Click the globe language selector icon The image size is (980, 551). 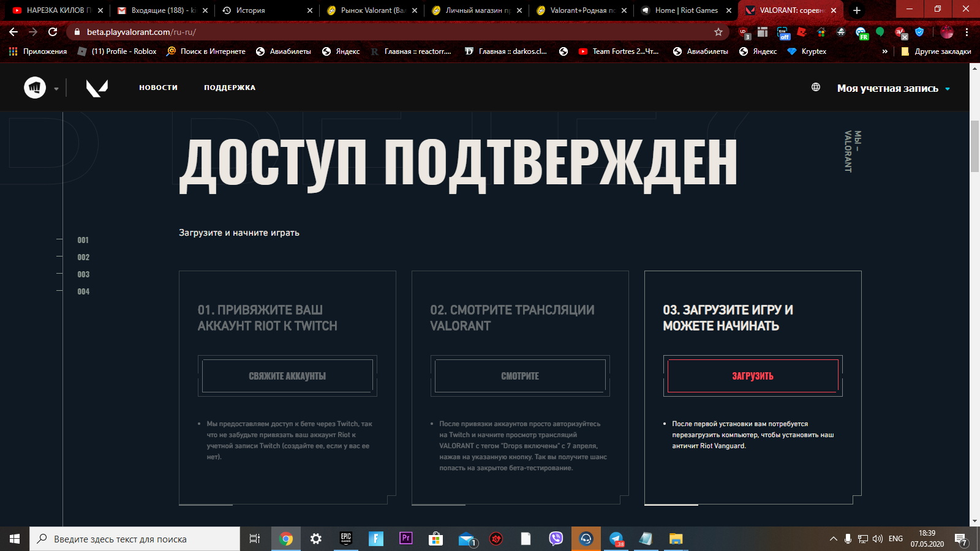tap(816, 87)
